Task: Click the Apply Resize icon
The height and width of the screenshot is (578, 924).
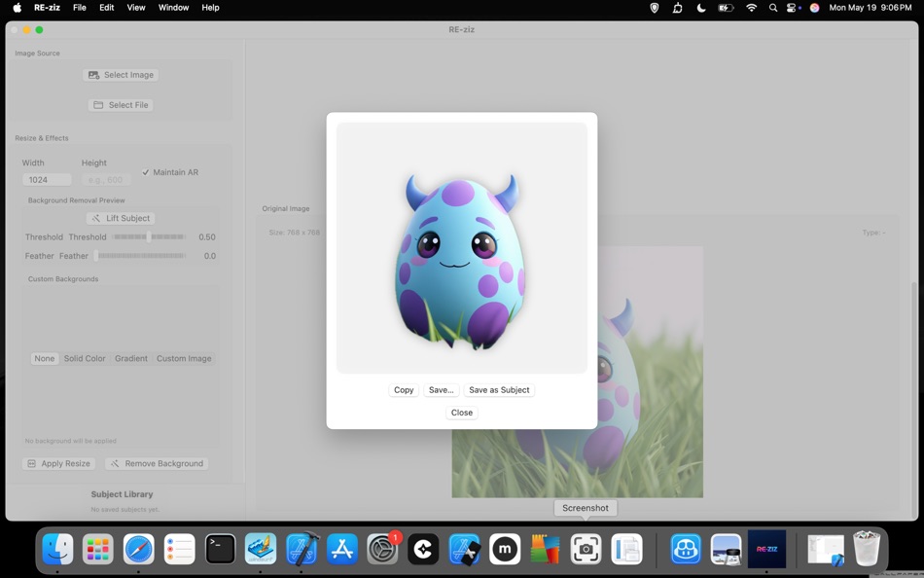Action: tap(32, 463)
